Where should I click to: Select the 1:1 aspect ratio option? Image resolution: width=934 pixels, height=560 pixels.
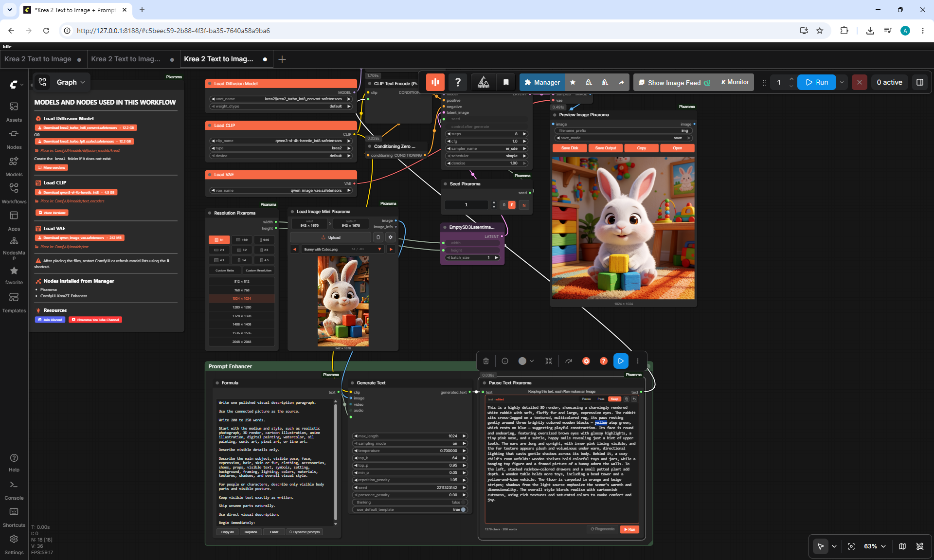point(219,240)
